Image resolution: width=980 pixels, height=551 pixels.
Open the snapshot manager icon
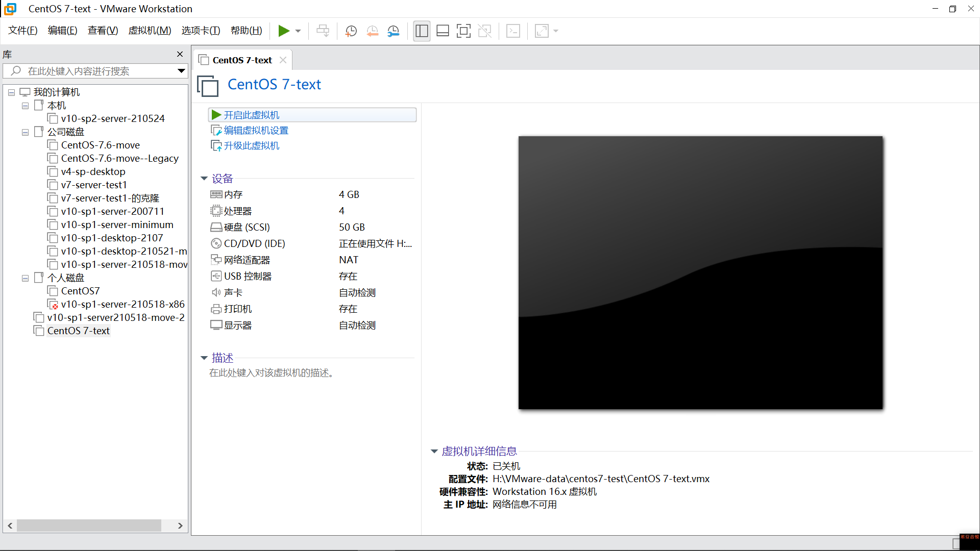pos(394,31)
